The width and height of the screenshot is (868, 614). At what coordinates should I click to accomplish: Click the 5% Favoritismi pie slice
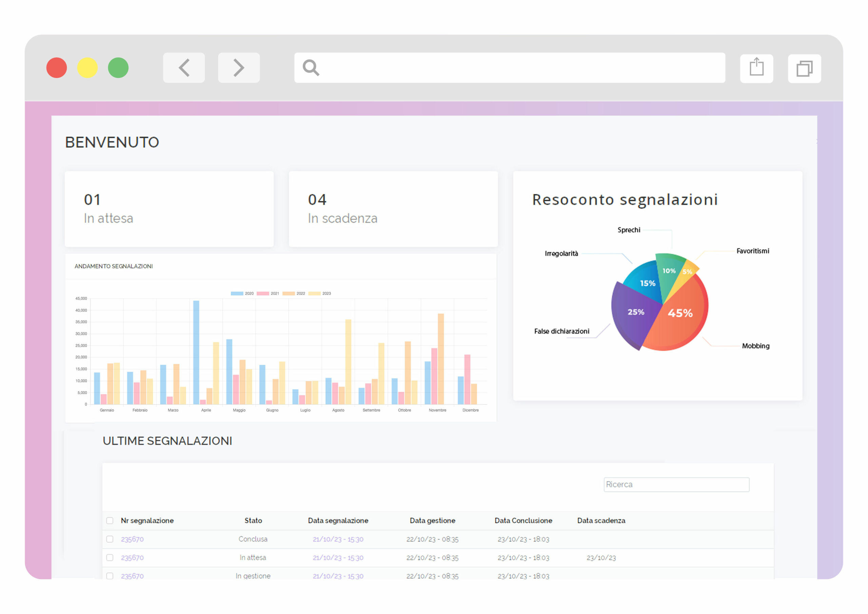[x=688, y=272]
